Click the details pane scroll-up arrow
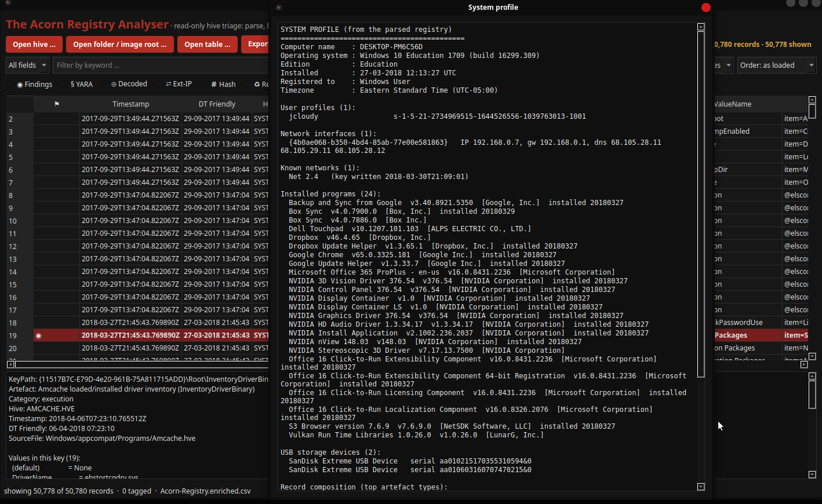822x504 pixels. pyautogui.click(x=812, y=376)
